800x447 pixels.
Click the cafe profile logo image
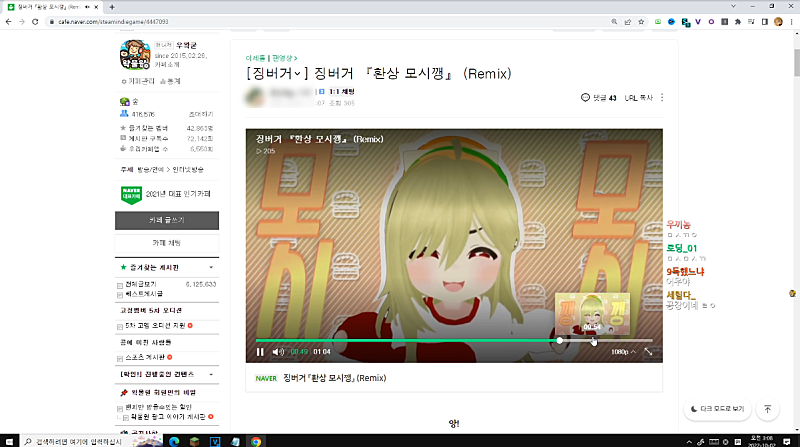(135, 55)
